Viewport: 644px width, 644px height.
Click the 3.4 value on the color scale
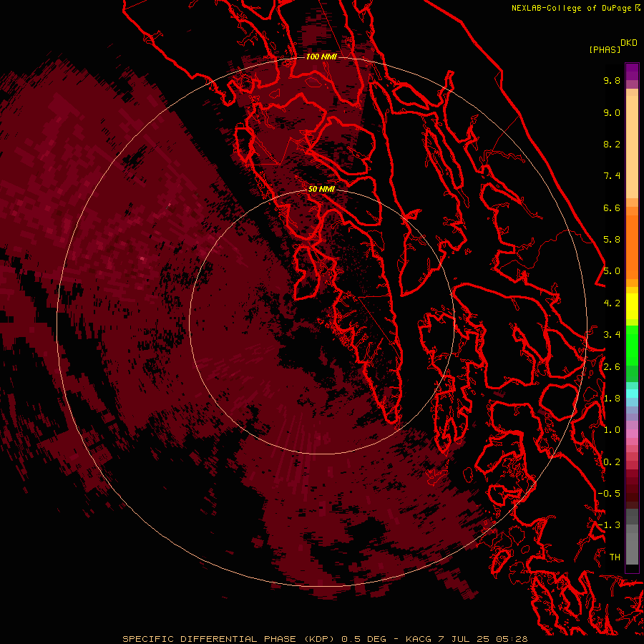pyautogui.click(x=612, y=335)
